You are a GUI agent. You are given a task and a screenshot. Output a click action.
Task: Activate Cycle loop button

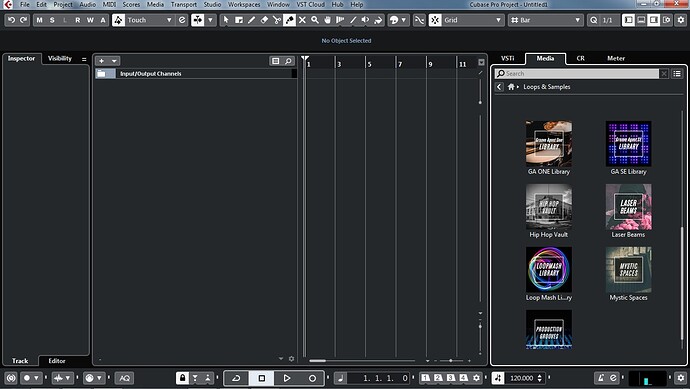[236, 378]
